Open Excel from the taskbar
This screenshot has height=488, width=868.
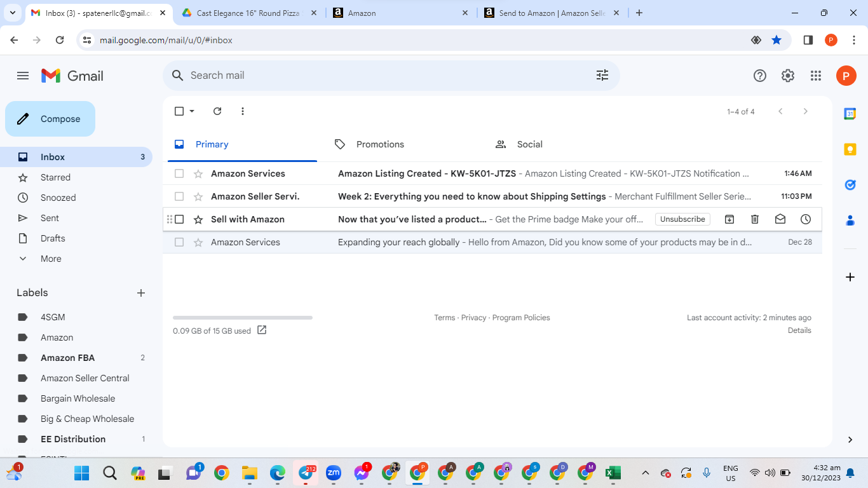click(613, 473)
